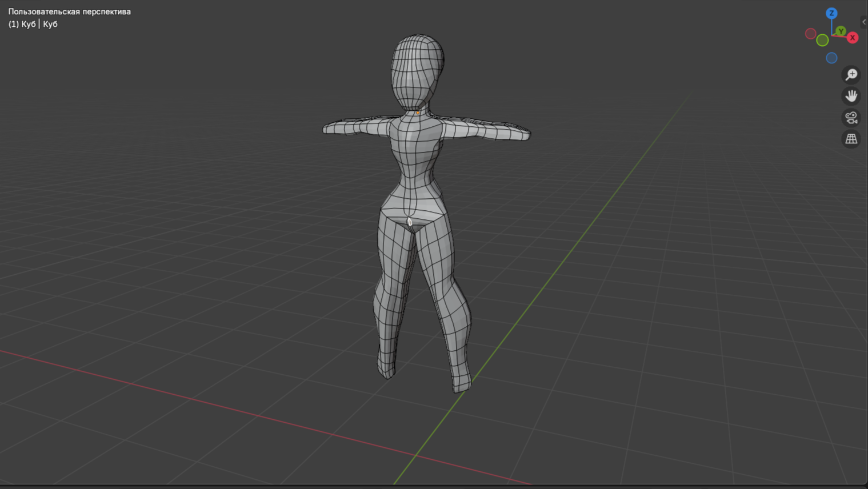The height and width of the screenshot is (489, 868).
Task: Switch to bottom view via lower blue circle
Action: [x=831, y=58]
